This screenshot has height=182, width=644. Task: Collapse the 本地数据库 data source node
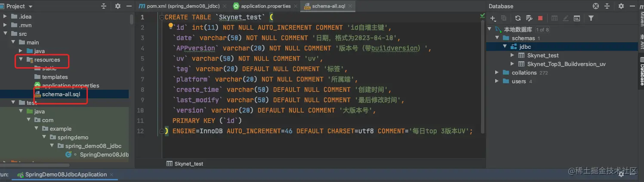point(490,30)
